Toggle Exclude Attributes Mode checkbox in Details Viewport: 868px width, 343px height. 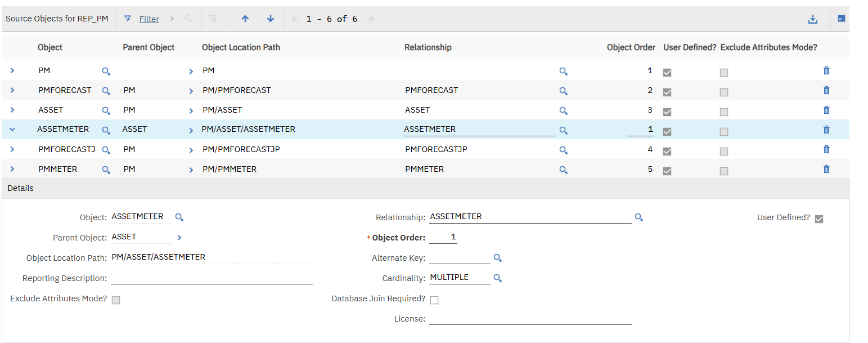[116, 300]
